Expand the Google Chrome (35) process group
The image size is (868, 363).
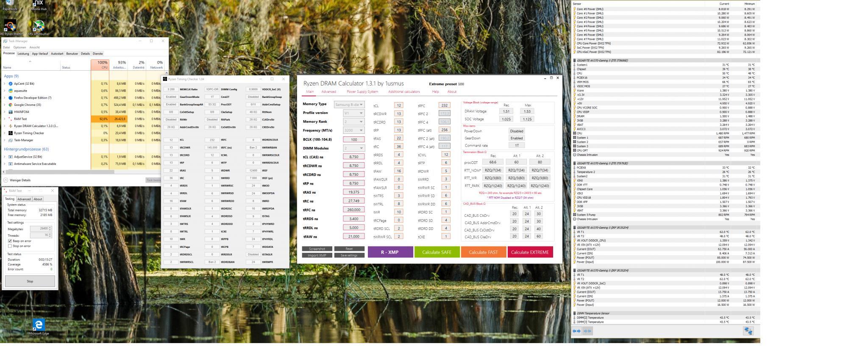pos(5,105)
